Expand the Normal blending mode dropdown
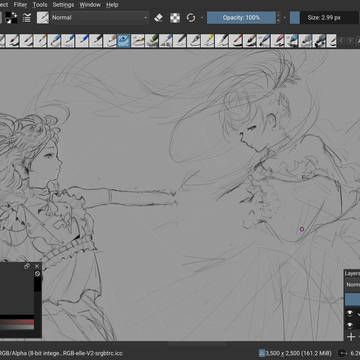 pos(99,18)
